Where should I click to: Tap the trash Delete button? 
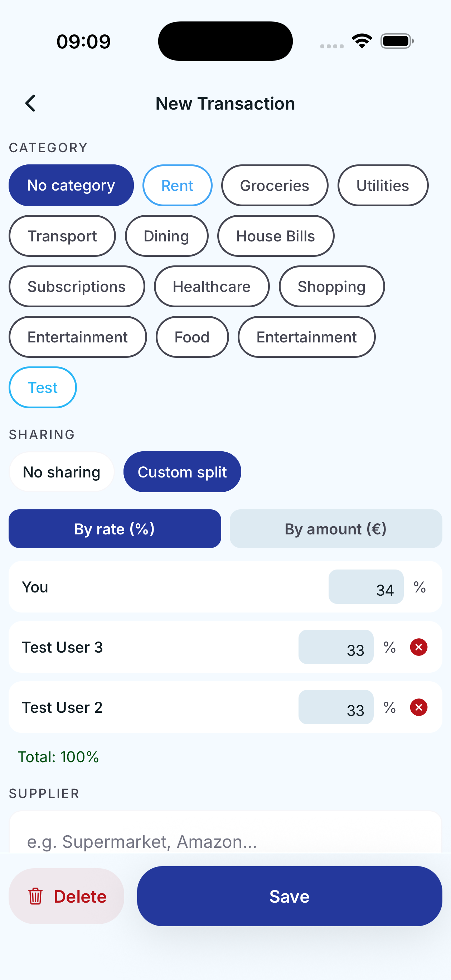(67, 896)
